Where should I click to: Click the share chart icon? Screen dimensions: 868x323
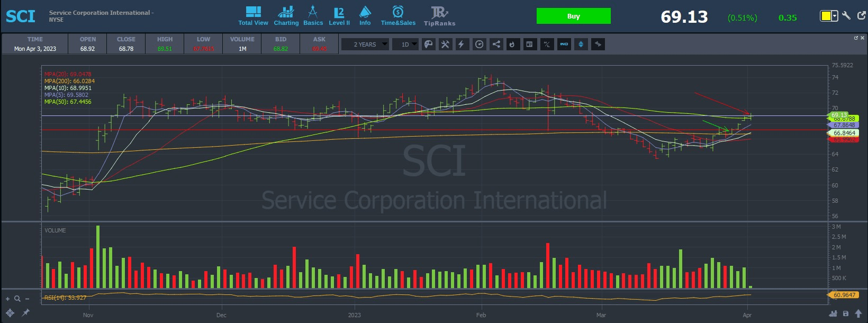[x=496, y=44]
